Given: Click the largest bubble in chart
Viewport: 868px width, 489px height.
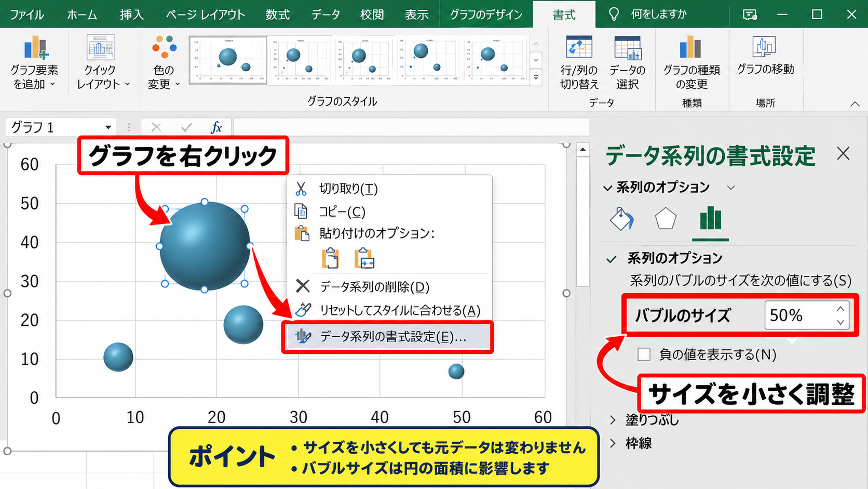Looking at the screenshot, I should tap(205, 246).
